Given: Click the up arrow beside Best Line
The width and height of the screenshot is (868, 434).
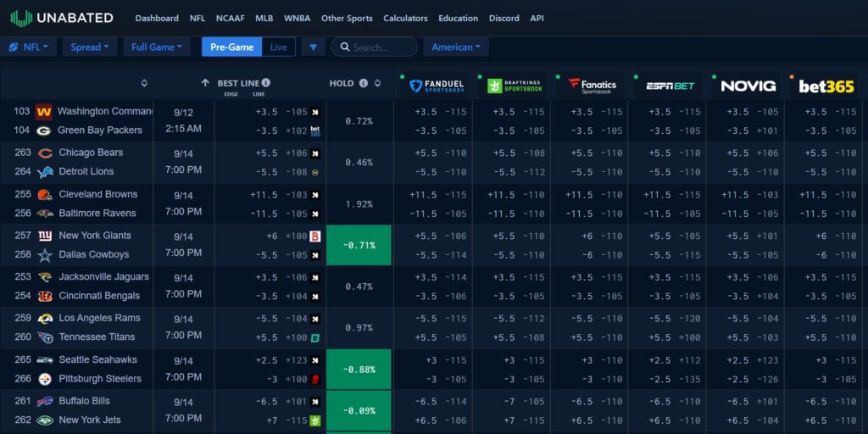Looking at the screenshot, I should pyautogui.click(x=205, y=82).
